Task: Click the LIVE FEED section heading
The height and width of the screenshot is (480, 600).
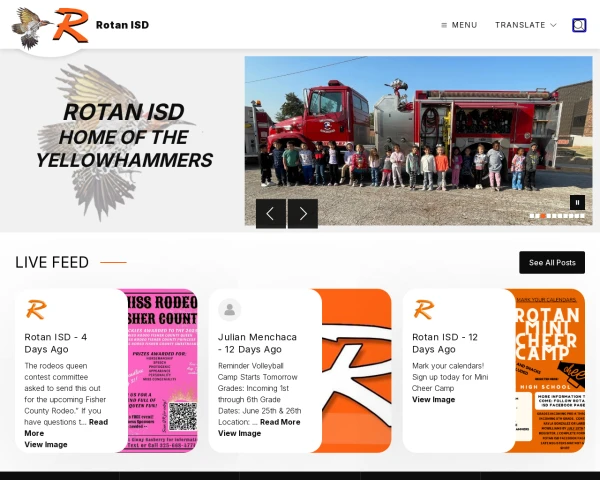Action: tap(52, 263)
